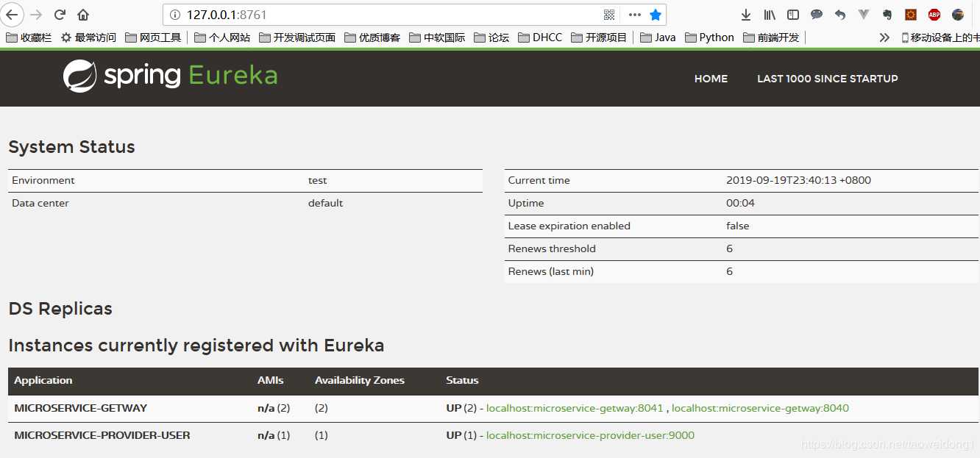Image resolution: width=980 pixels, height=458 pixels.
Task: Click the orange square extension icon
Action: click(x=910, y=15)
